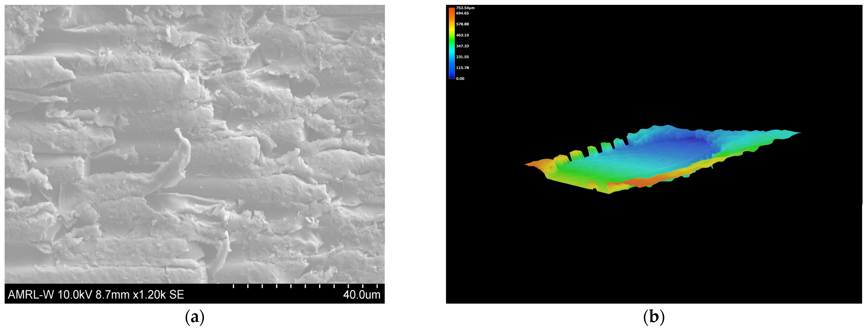Viewport: 868px width, 331px height.
Task: Click the height color scale bar
Action: click(451, 43)
